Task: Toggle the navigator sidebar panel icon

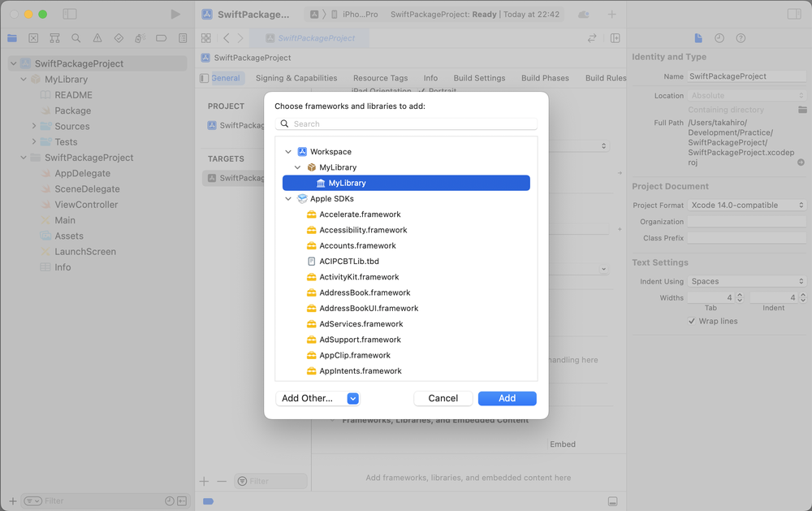Action: pyautogui.click(x=70, y=15)
